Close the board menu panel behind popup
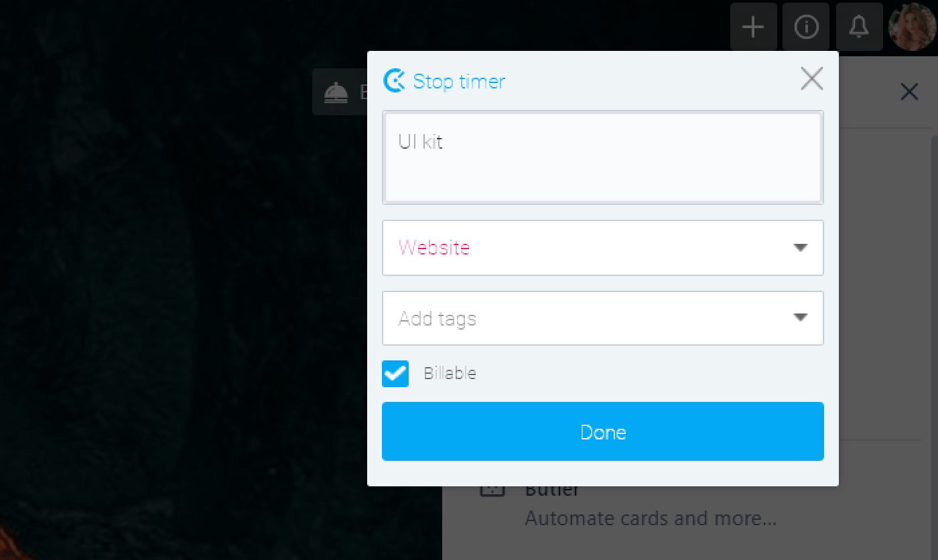The width and height of the screenshot is (938, 560). (909, 92)
